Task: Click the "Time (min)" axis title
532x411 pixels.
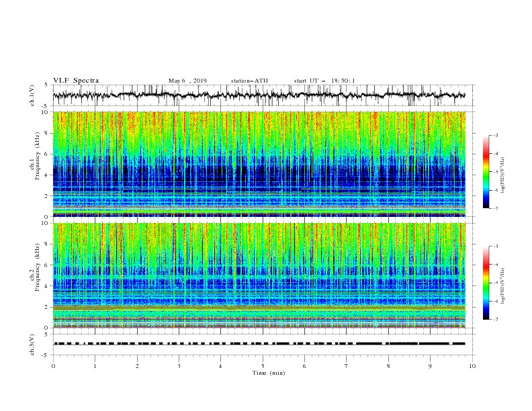Action: pyautogui.click(x=269, y=373)
